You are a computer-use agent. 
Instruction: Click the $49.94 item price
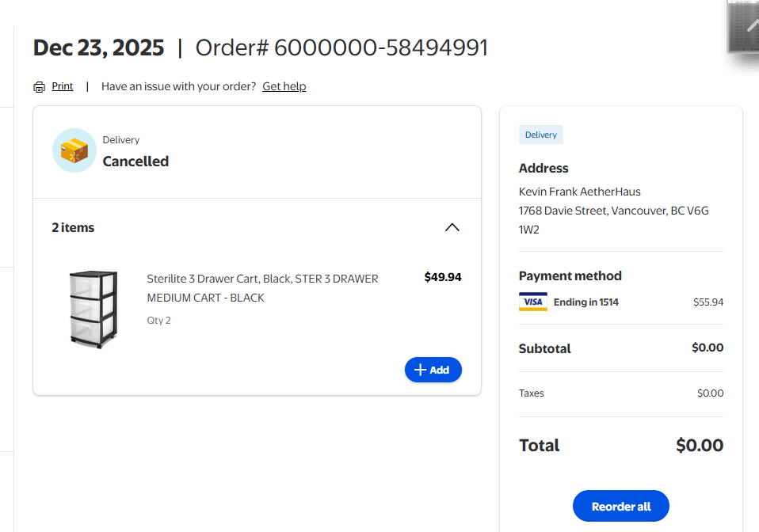pyautogui.click(x=443, y=277)
